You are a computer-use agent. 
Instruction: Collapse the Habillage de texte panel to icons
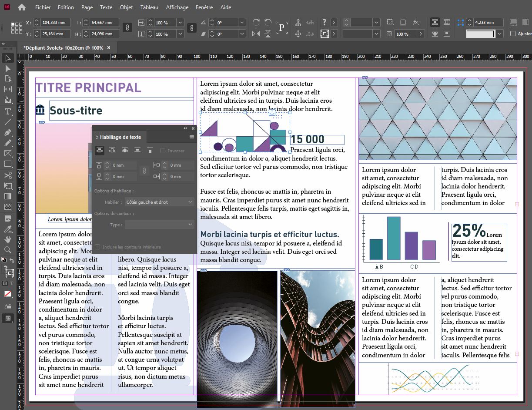tap(185, 128)
